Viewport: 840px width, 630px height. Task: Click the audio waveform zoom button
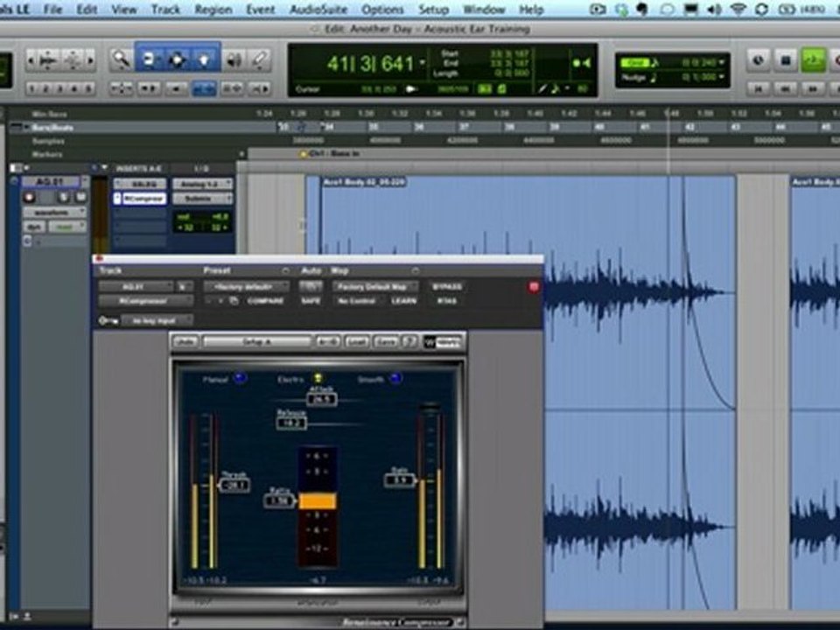click(x=48, y=60)
